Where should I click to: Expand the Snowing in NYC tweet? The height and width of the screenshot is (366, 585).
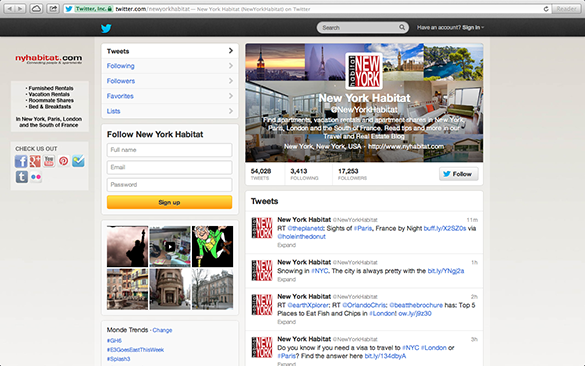pos(287,279)
